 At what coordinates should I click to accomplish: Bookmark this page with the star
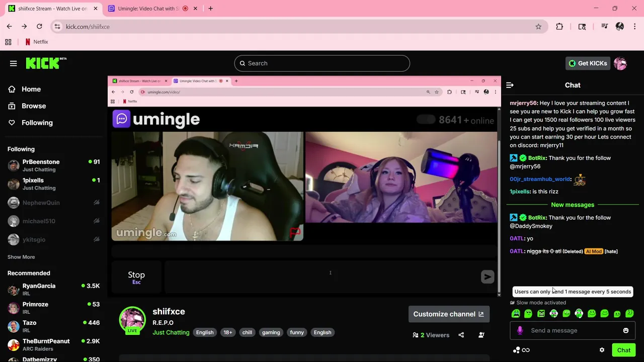pos(538,27)
